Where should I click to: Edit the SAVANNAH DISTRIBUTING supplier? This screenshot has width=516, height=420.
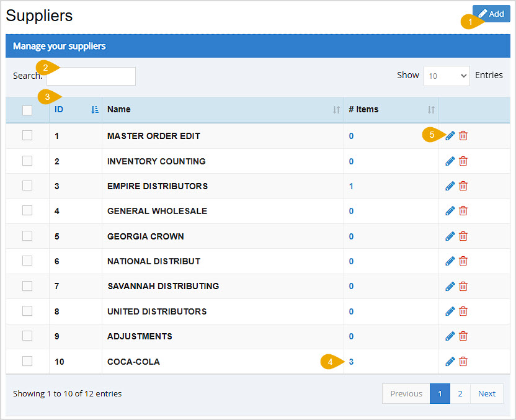click(x=450, y=286)
